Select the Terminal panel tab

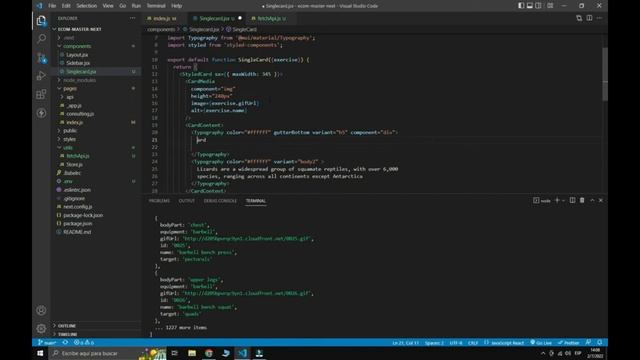[256, 201]
